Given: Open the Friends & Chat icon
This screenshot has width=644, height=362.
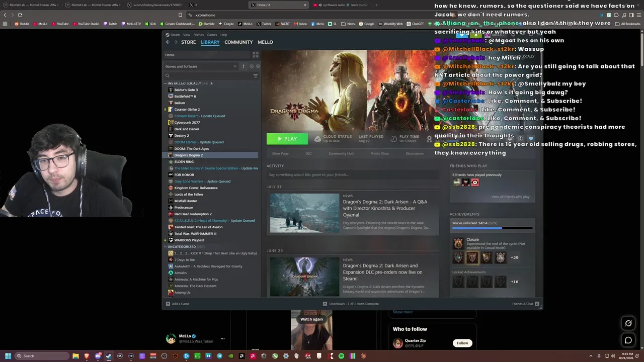Looking at the screenshot, I should (537, 304).
